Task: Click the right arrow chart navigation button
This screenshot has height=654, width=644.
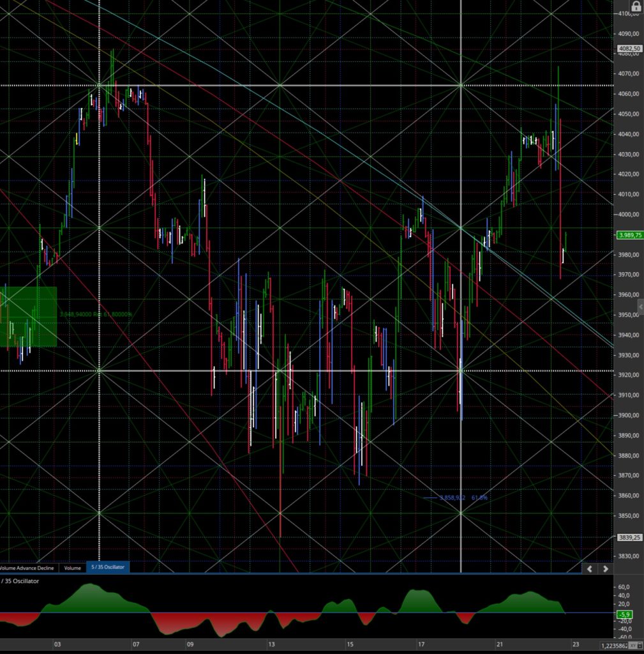Action: (606, 568)
